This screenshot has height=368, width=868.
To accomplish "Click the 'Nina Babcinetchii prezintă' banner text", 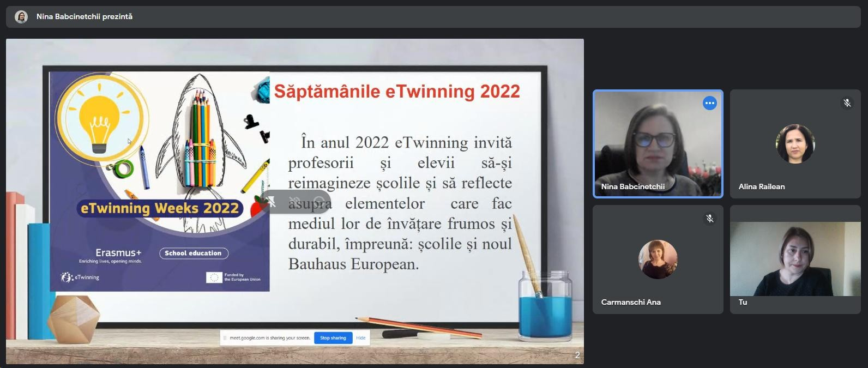I will [85, 17].
